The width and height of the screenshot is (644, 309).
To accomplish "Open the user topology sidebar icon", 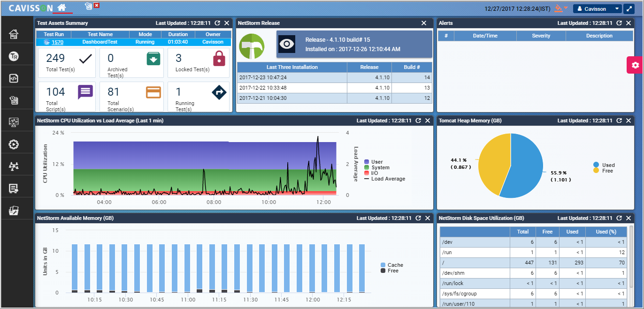I will [14, 166].
